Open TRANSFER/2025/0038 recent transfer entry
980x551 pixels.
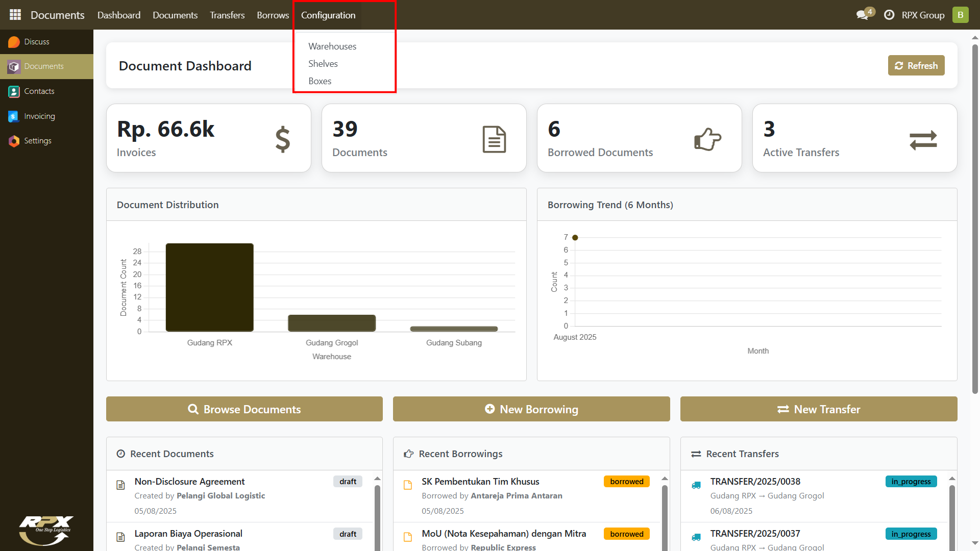[x=755, y=482]
